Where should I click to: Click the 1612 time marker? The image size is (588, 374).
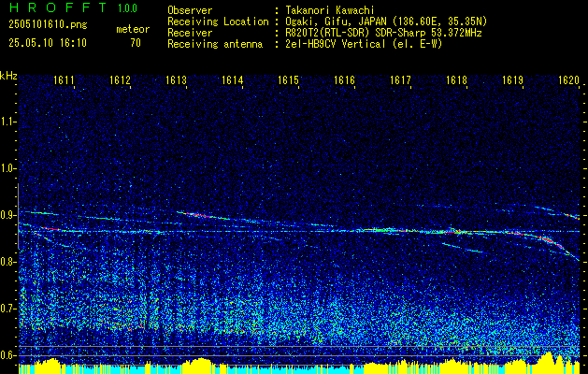(120, 79)
